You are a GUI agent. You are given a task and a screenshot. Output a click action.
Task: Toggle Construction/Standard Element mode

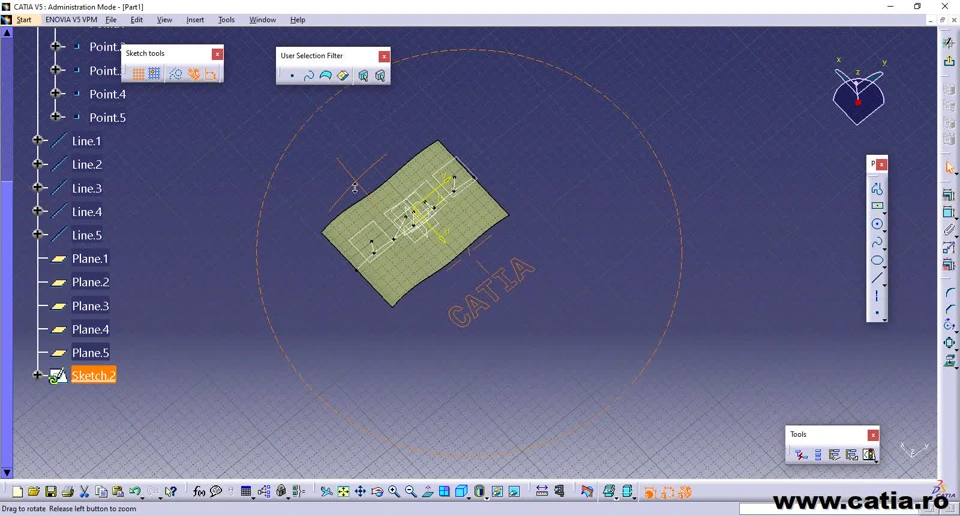(x=176, y=74)
